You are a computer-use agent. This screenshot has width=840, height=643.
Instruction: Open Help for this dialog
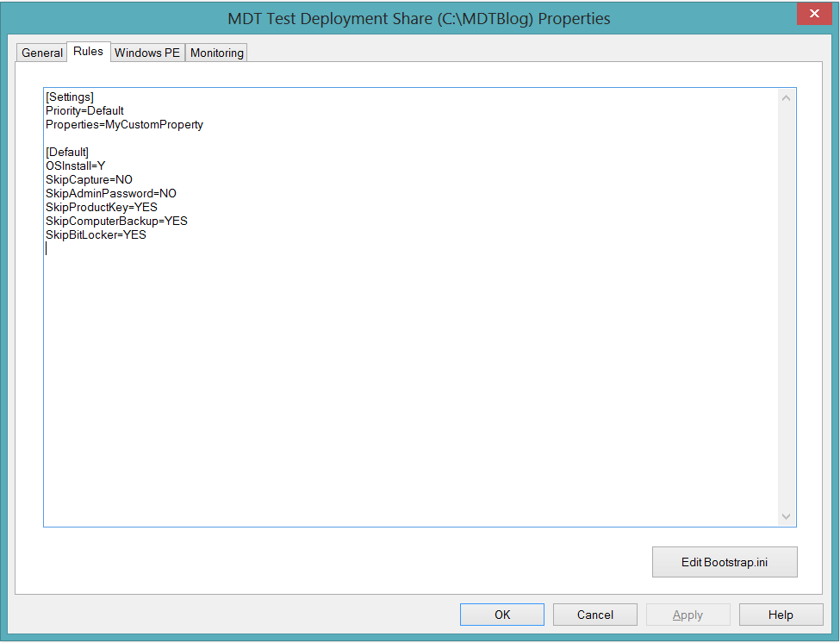tap(781, 615)
